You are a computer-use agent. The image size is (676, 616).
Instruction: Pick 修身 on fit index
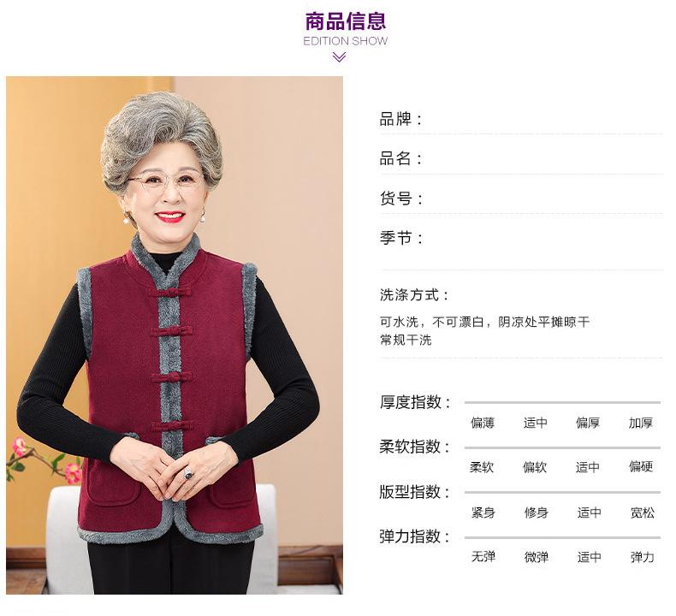point(536,512)
